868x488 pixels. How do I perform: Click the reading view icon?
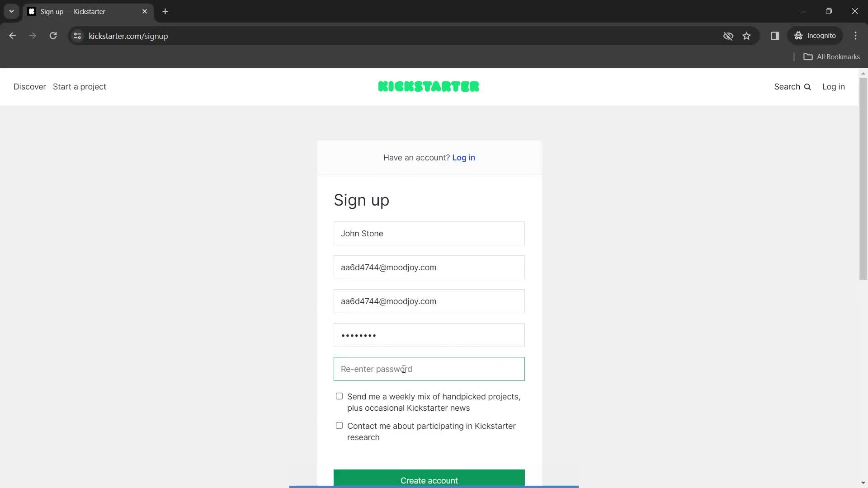[x=775, y=36]
